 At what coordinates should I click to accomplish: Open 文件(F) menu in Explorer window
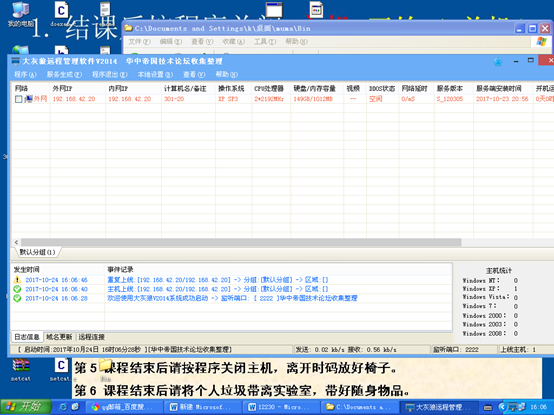coord(139,42)
